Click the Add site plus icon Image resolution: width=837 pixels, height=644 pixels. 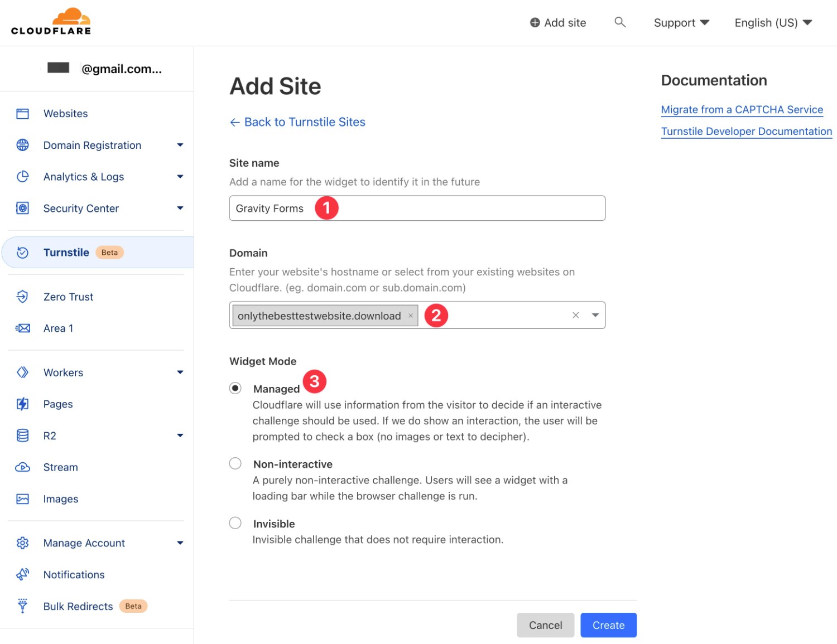(535, 22)
